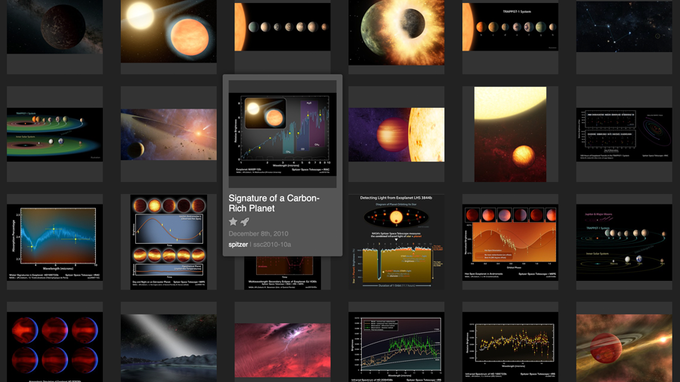Click the rocket icon in the hover card
Screen dimensions: 680x382
tap(245, 222)
